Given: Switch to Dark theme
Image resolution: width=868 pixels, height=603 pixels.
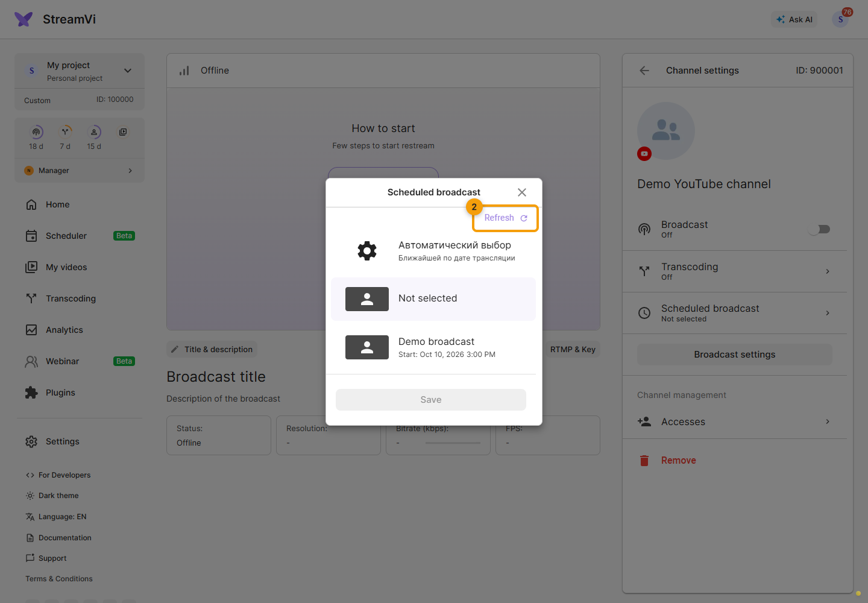Looking at the screenshot, I should point(52,496).
